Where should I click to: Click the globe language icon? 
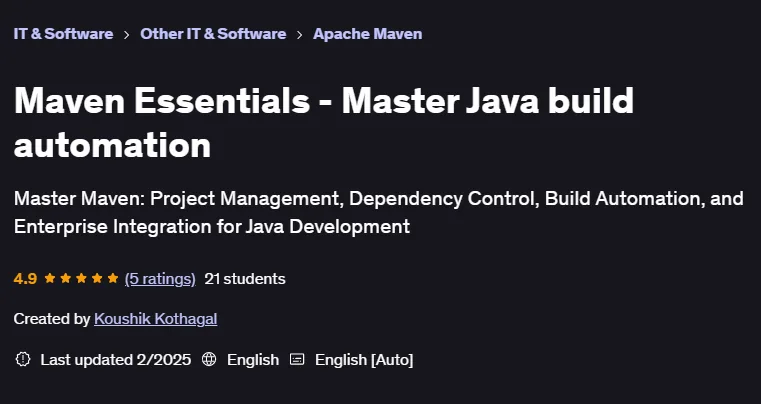[x=209, y=360]
